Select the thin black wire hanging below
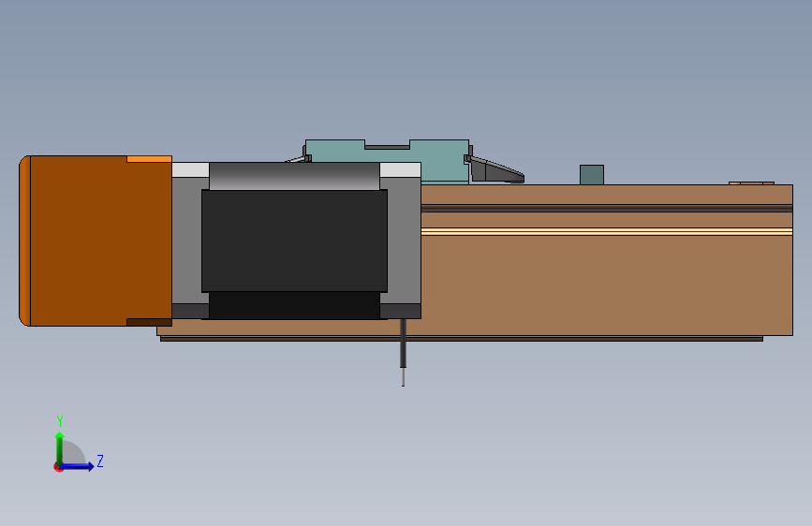 click(403, 352)
